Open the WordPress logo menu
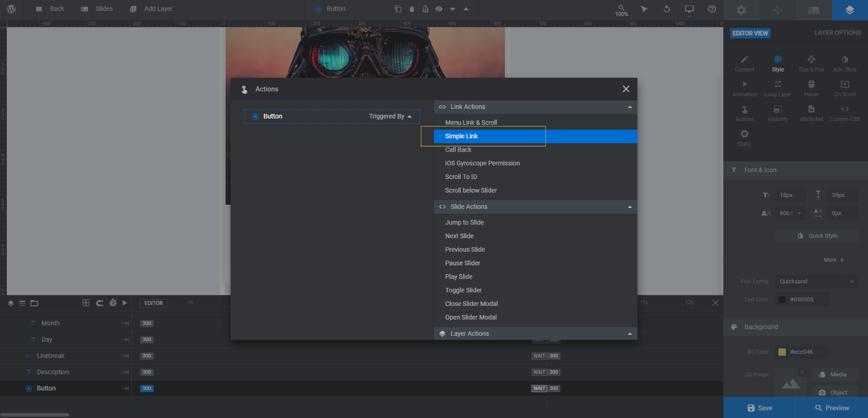This screenshot has height=418, width=868. tap(11, 9)
